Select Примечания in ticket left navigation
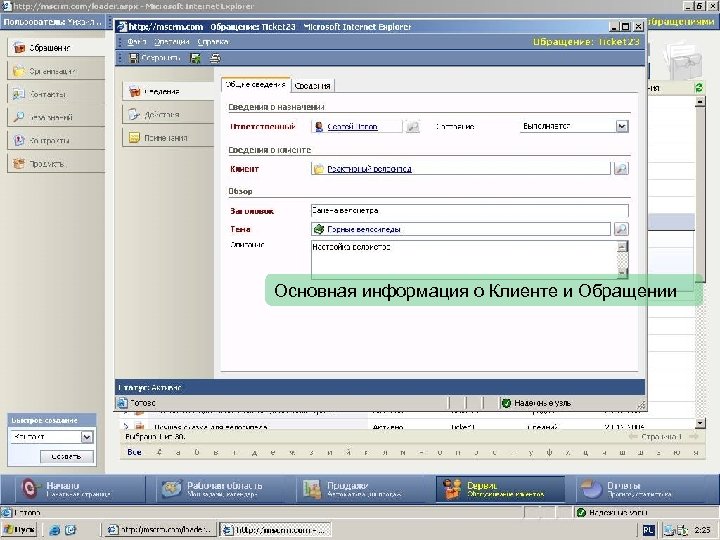Screen dimensions: 720x540 168,137
